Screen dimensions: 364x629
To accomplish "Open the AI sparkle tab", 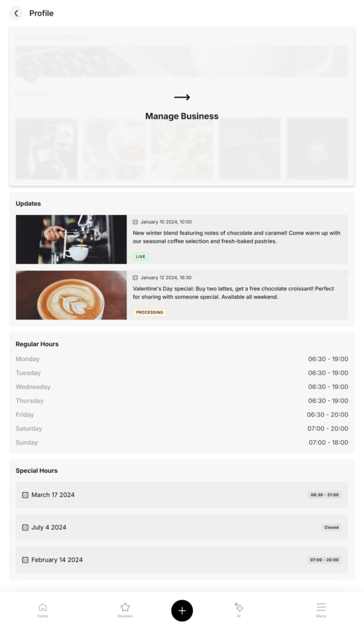I will pos(239,610).
